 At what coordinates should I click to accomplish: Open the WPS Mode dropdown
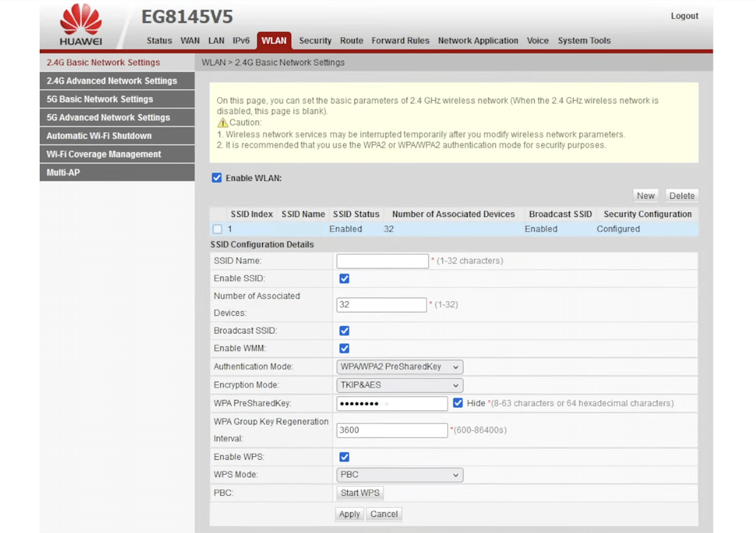pos(399,475)
